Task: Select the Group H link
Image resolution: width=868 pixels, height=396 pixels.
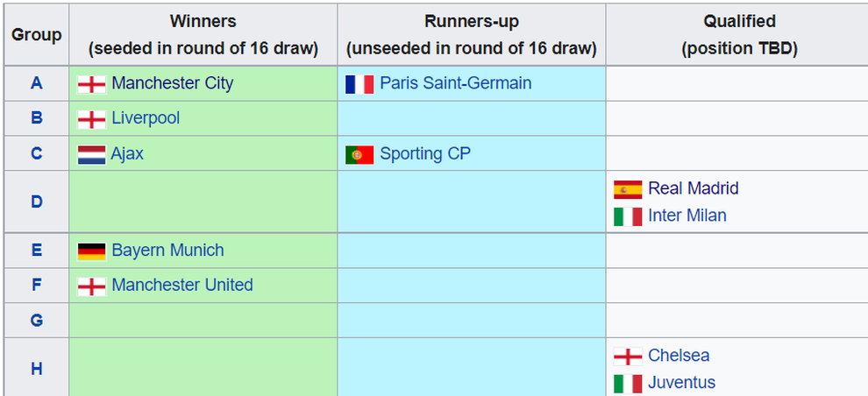Action: pos(37,370)
